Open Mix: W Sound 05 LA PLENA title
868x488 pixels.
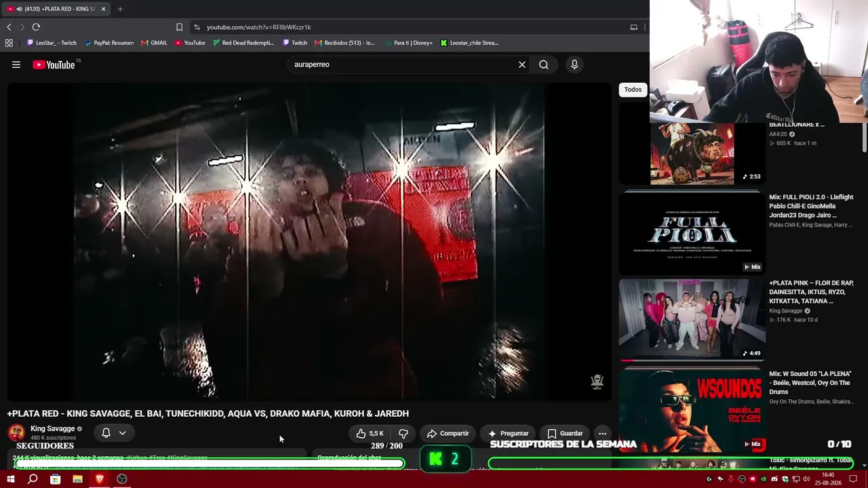pos(810,383)
